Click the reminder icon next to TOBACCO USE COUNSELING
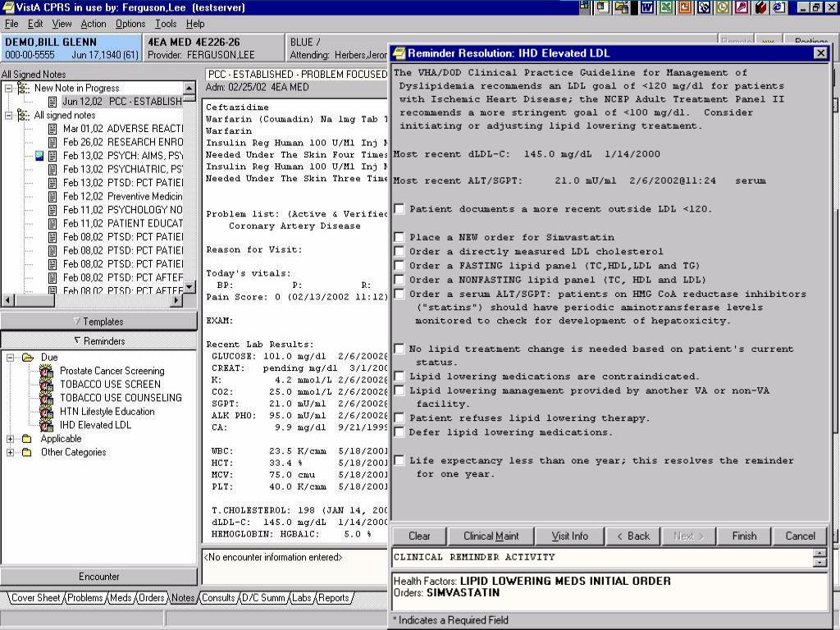The height and width of the screenshot is (630, 840). point(47,398)
